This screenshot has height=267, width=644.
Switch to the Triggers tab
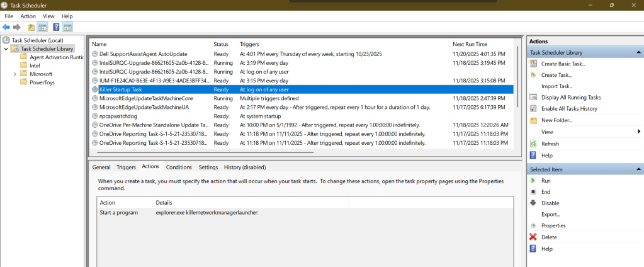tap(126, 168)
